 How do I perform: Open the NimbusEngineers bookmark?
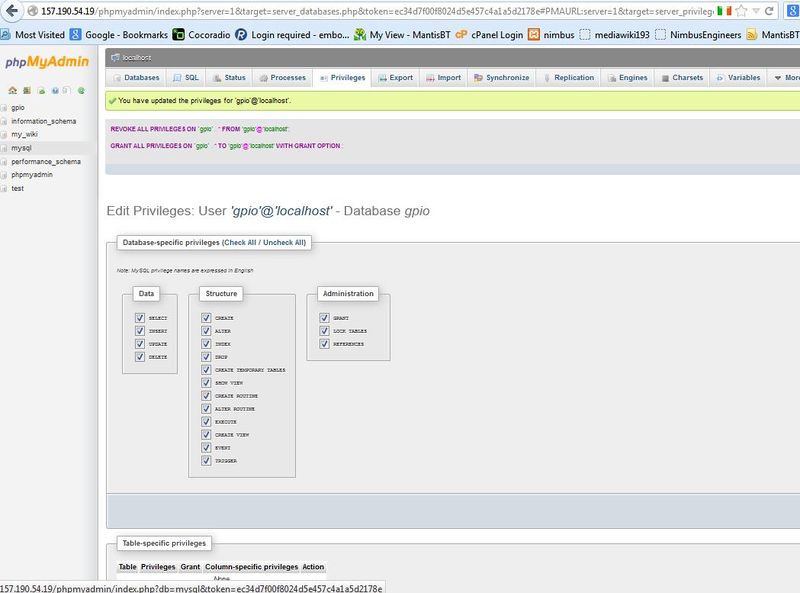pos(698,35)
